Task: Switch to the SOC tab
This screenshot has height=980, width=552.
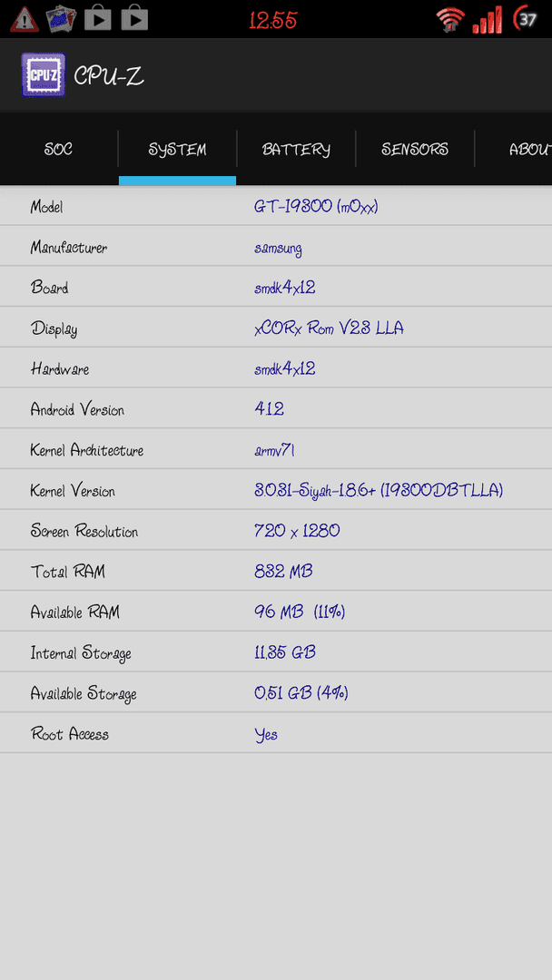Action: 59,150
